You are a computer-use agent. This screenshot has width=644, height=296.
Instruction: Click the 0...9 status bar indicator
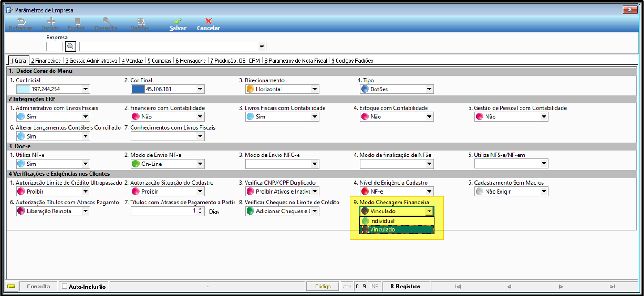pyautogui.click(x=360, y=286)
